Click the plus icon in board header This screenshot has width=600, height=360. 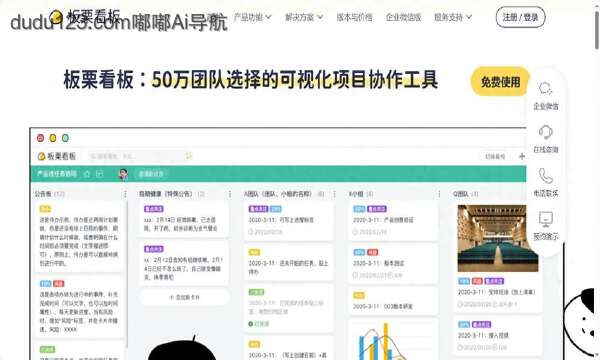coord(522,156)
